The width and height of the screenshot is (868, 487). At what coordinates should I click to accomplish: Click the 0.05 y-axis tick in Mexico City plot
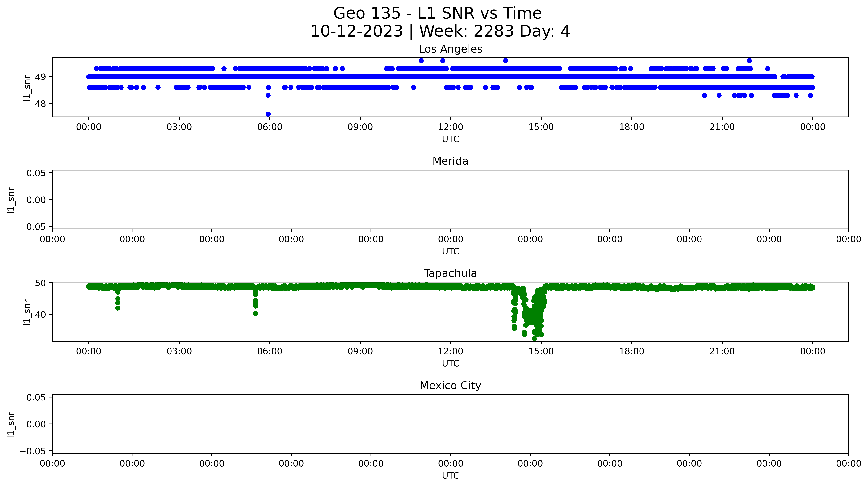[x=36, y=397]
